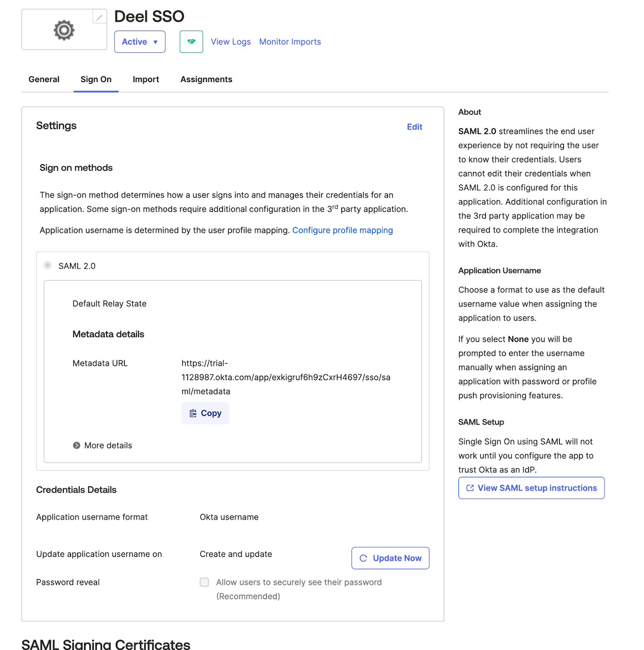This screenshot has width=644, height=650.
Task: Click the Deel SSO title
Action: [x=150, y=17]
